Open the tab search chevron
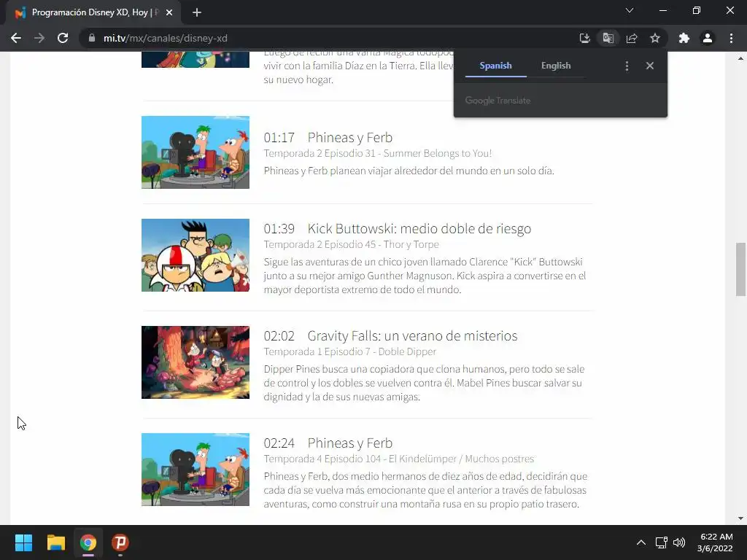Image resolution: width=747 pixels, height=560 pixels. [630, 10]
